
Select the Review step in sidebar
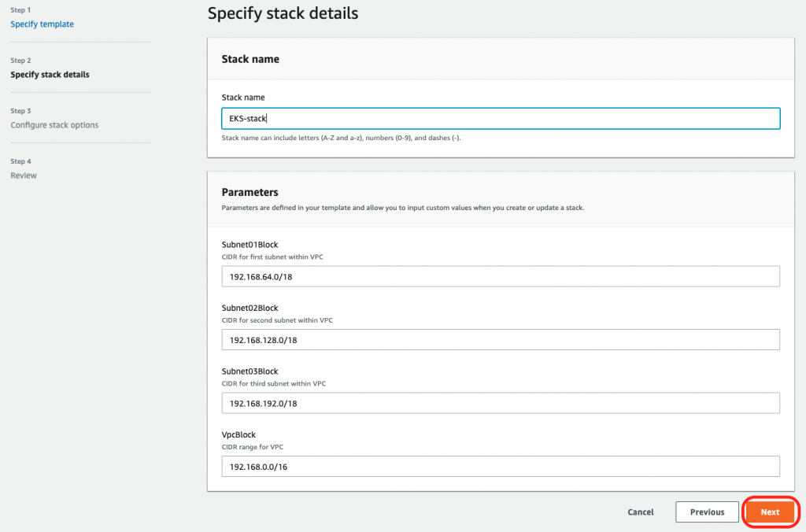click(24, 175)
